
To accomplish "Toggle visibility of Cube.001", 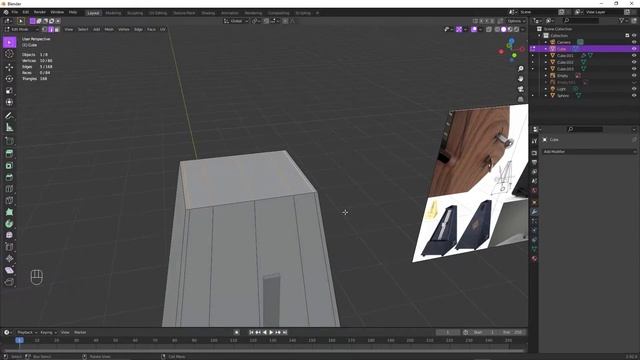I will click(634, 56).
